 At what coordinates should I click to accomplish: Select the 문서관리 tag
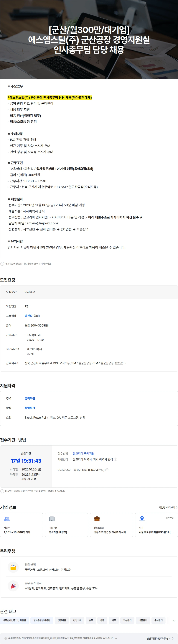(x=159, y=621)
